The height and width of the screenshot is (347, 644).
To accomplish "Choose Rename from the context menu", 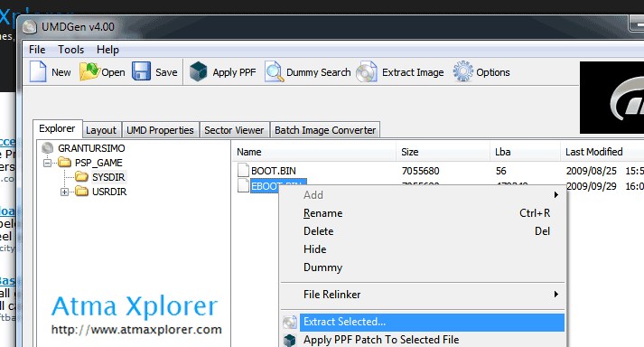I will (423, 213).
